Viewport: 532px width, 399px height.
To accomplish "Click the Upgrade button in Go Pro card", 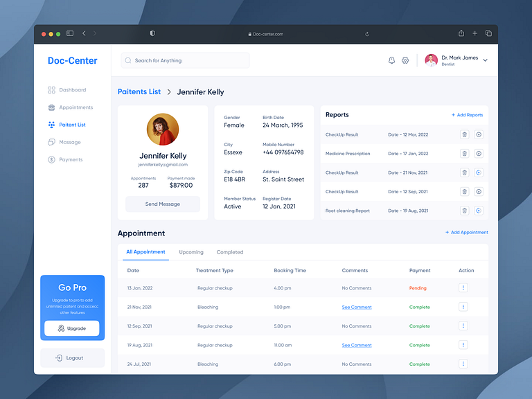I will coord(72,328).
